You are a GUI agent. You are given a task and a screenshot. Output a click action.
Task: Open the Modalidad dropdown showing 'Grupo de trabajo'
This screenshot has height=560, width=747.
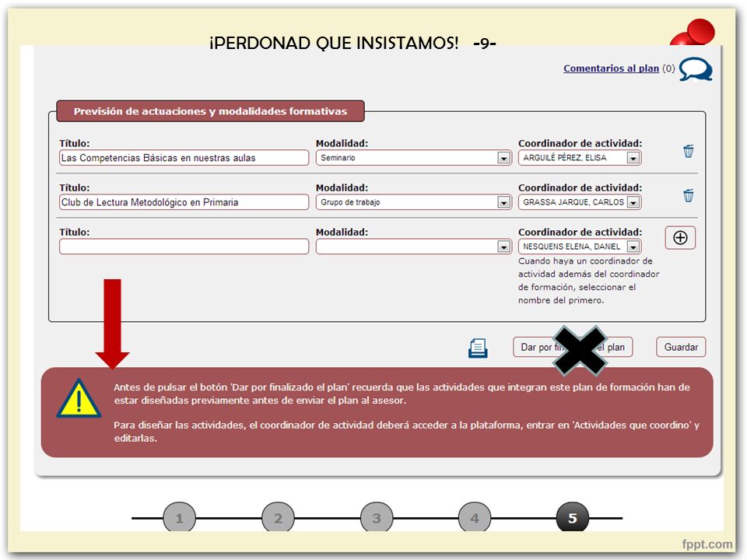pos(413,202)
